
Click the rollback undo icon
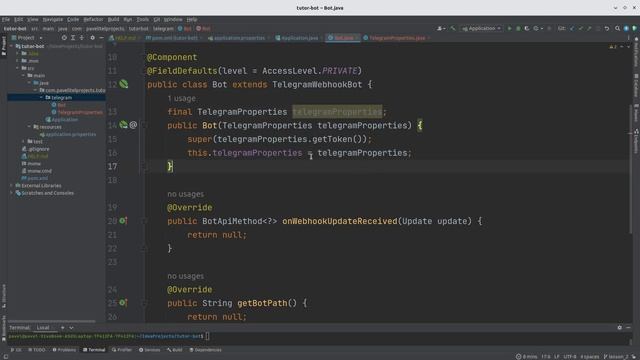(607, 29)
